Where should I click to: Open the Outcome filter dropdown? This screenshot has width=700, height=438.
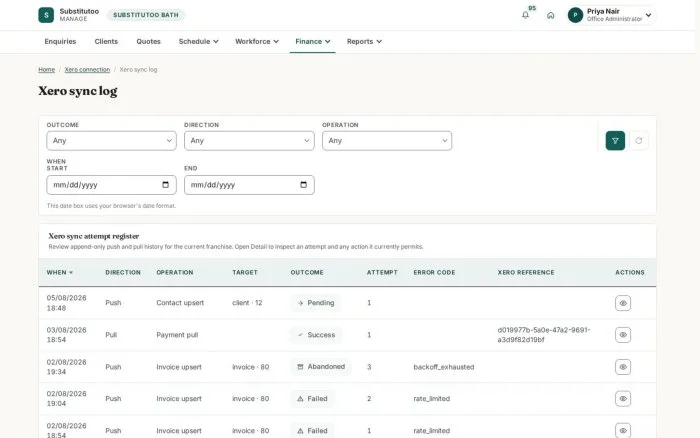112,141
